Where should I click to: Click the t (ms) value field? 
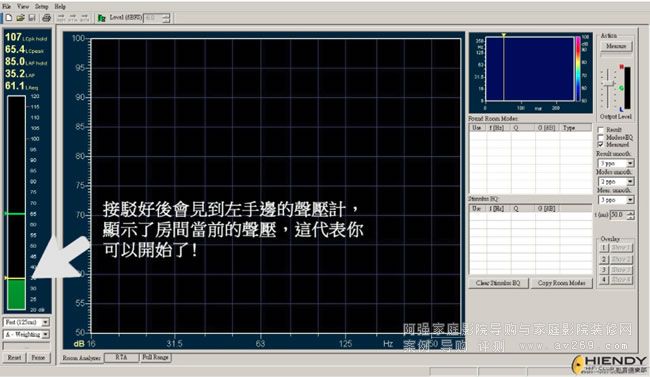[x=618, y=215]
